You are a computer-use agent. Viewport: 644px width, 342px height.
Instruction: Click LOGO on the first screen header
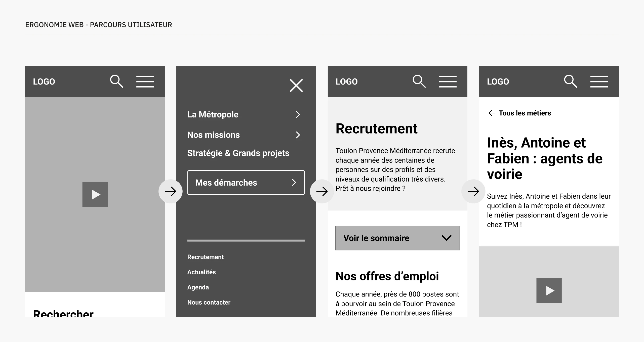[x=44, y=82]
